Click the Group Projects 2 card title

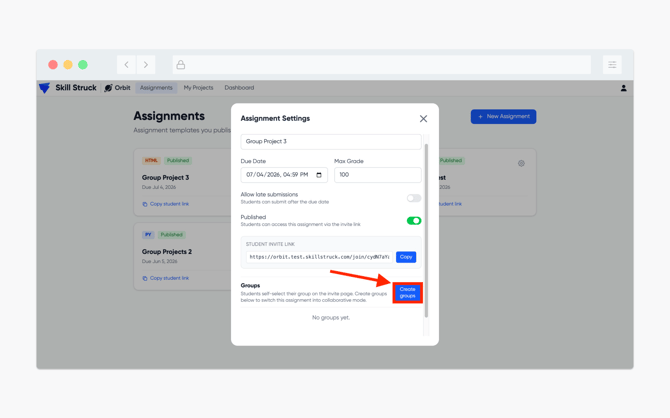[167, 252]
